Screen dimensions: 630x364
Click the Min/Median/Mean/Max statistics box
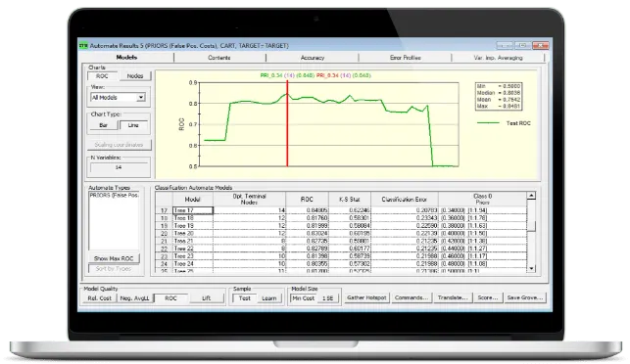(499, 96)
